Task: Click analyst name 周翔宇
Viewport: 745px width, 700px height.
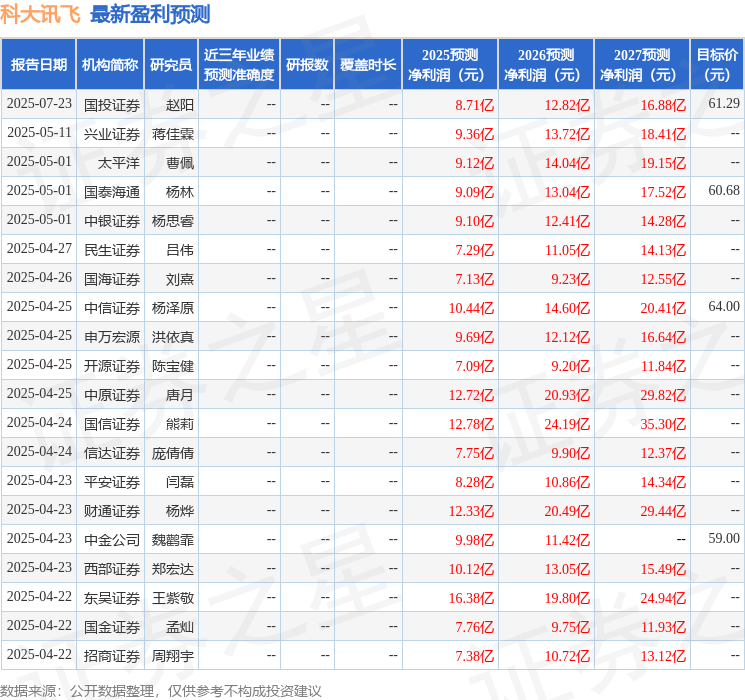Action: 172,656
